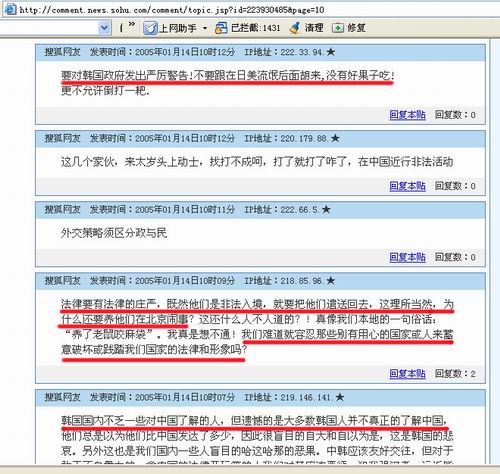Viewport: 500px width, 474px height.
Task: Click 回复数:0 on the 222.66.5 comment
Action: click(455, 257)
